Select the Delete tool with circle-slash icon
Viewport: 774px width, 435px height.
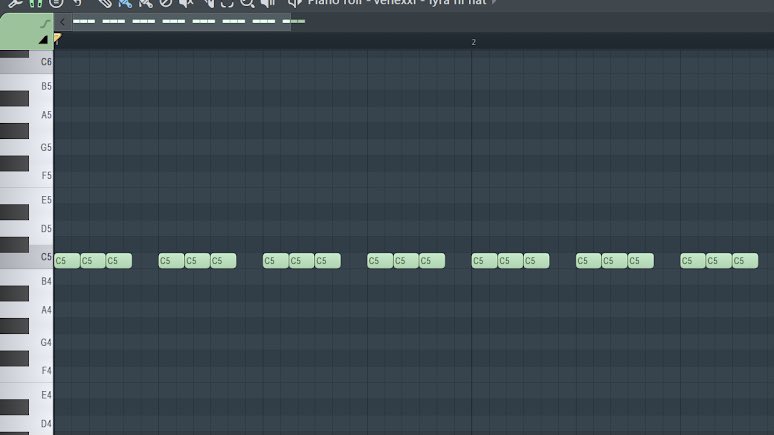coord(166,3)
